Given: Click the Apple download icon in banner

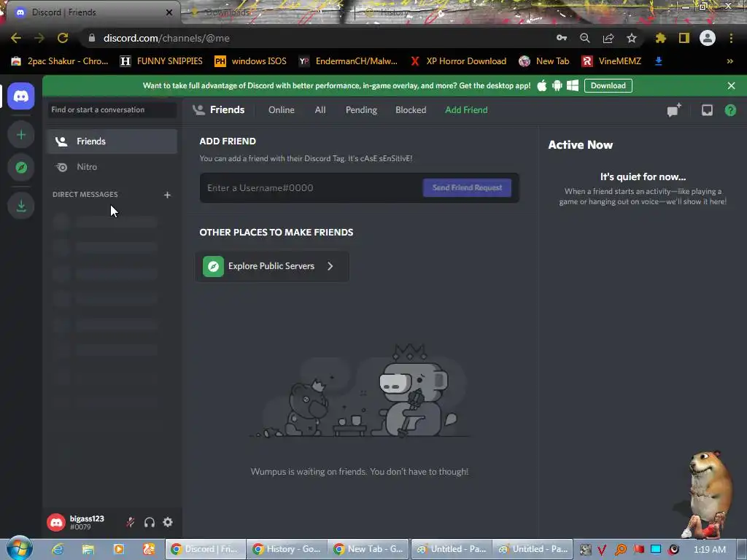Looking at the screenshot, I should click(542, 86).
